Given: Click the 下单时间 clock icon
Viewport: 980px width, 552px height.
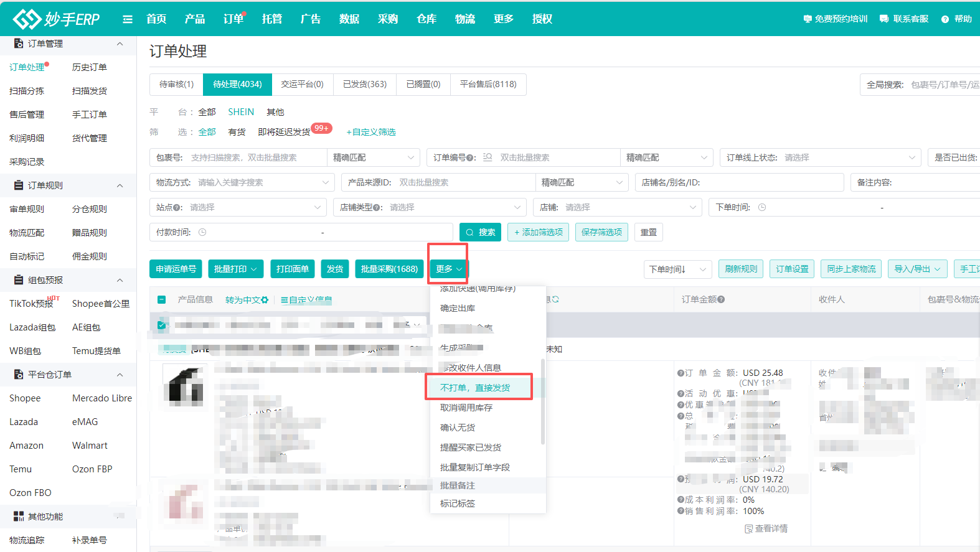Looking at the screenshot, I should (762, 207).
